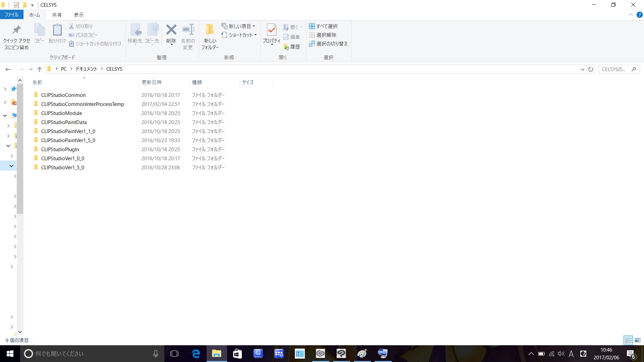Click the up arrow to parent folder
Image resolution: width=644 pixels, height=362 pixels.
[40, 69]
